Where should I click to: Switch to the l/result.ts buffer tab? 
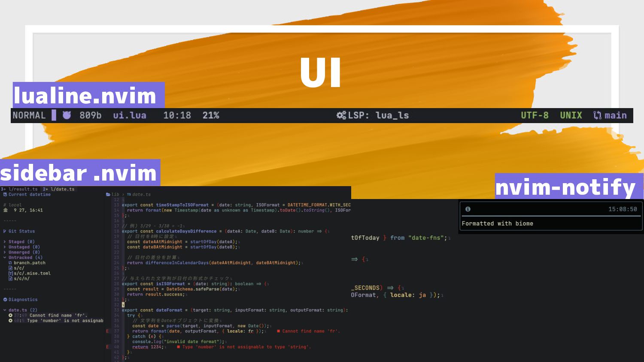(x=20, y=189)
